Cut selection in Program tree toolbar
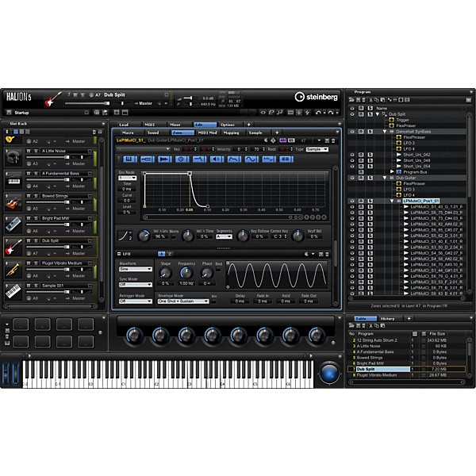The width and height of the screenshot is (476, 476). tap(370, 100)
